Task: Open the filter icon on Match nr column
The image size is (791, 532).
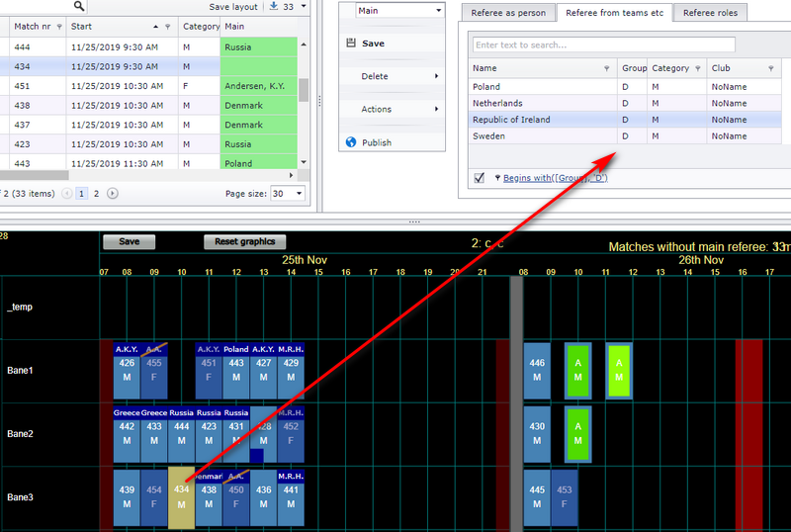Action: [59, 27]
